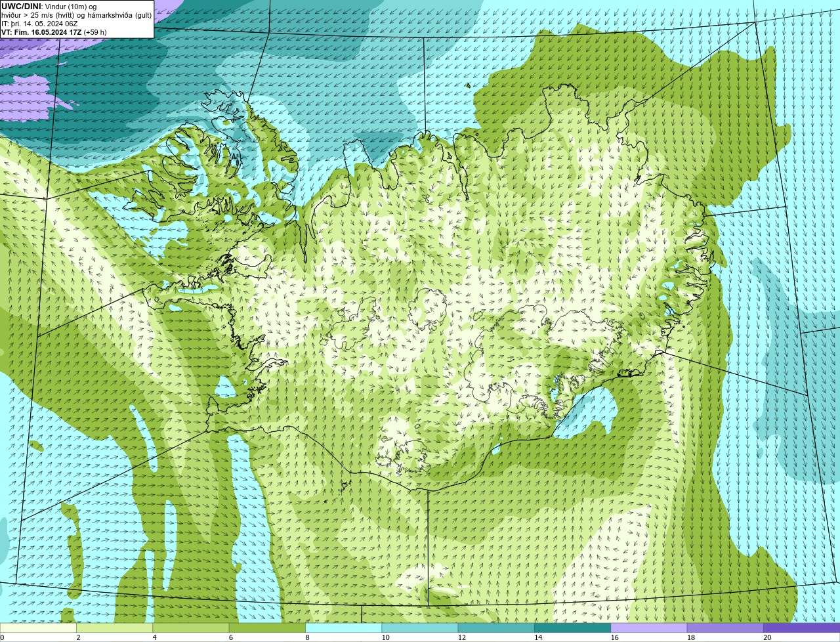Click the 18–20 m/s purple legend swatch

(x=725, y=628)
